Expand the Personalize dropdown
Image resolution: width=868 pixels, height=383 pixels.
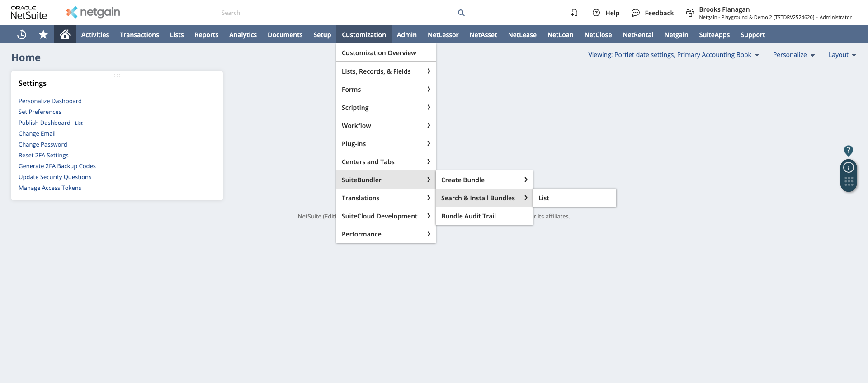[794, 55]
